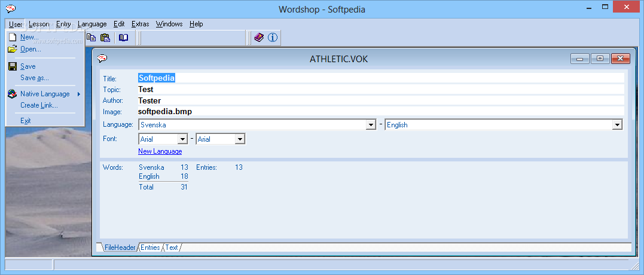This screenshot has height=275, width=644.
Task: Choose Create Link... menu entry
Action: click(x=45, y=105)
